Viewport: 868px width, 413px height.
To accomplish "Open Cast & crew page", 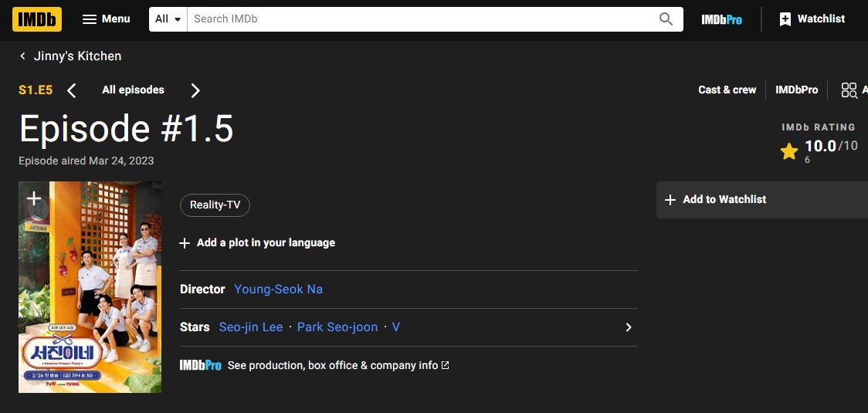I will [x=727, y=90].
